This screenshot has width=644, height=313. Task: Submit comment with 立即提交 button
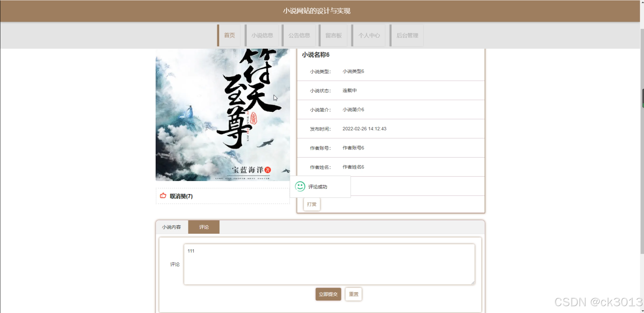pos(328,294)
